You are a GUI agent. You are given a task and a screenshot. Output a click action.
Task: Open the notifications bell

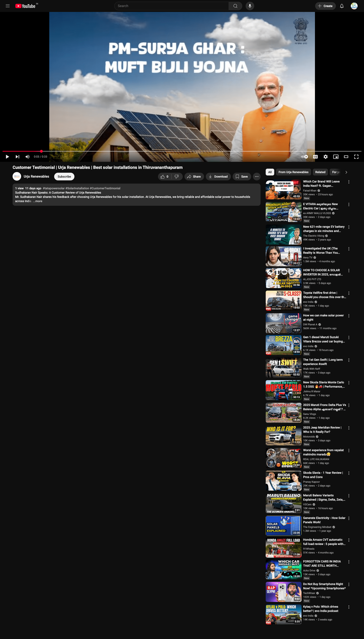coord(342,6)
